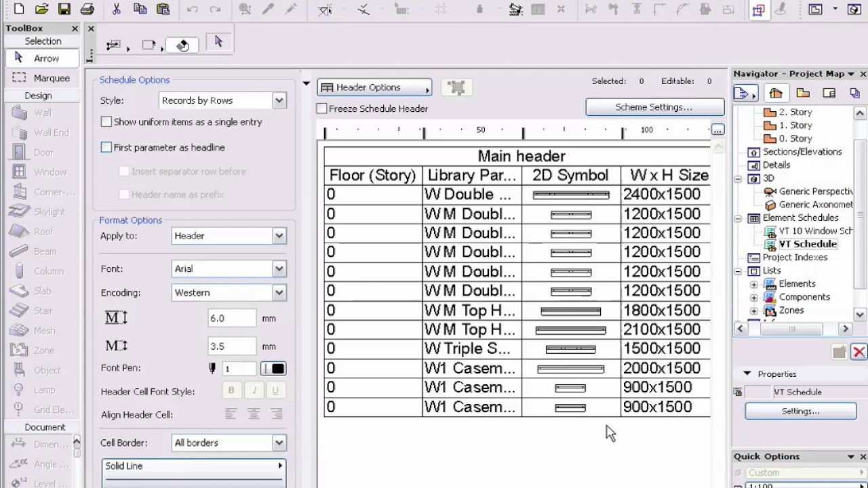Image resolution: width=868 pixels, height=488 pixels.
Task: Select the VT 10 Window schedule item
Action: [816, 231]
